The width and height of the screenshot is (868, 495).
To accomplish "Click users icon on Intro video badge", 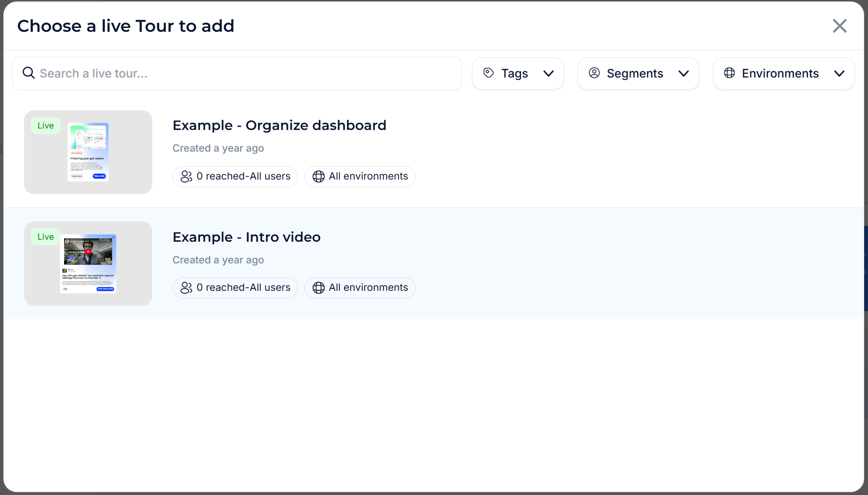I will pos(186,288).
